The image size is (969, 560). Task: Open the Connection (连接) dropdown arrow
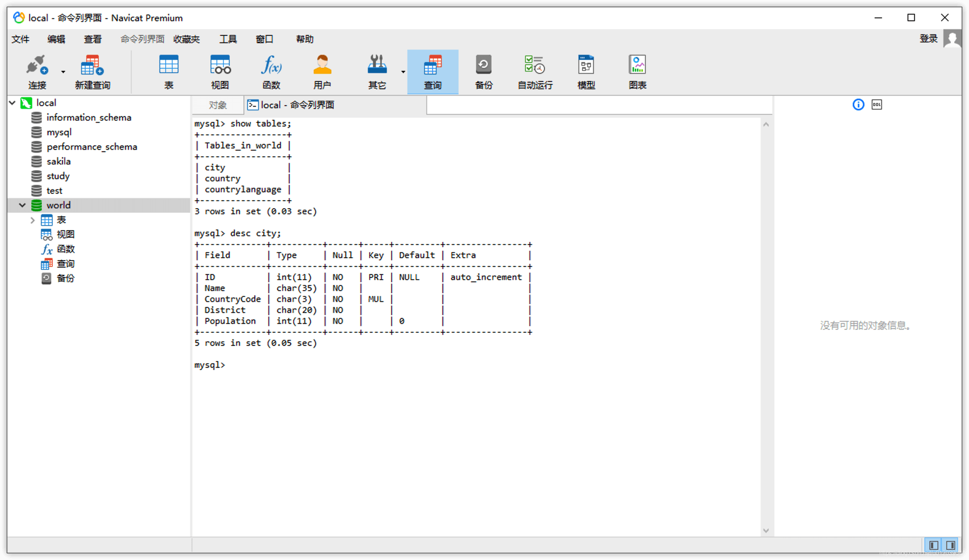pos(63,72)
